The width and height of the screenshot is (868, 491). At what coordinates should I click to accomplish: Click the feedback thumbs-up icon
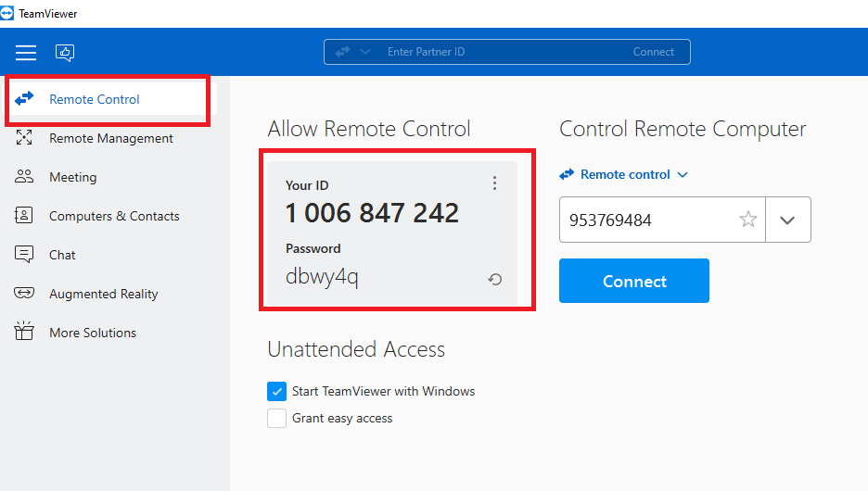pyautogui.click(x=65, y=53)
